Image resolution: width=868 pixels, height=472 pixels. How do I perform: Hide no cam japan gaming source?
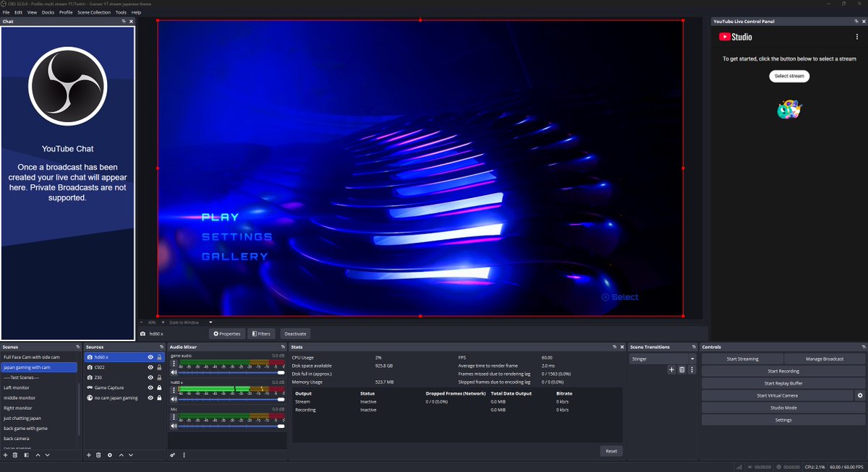150,398
